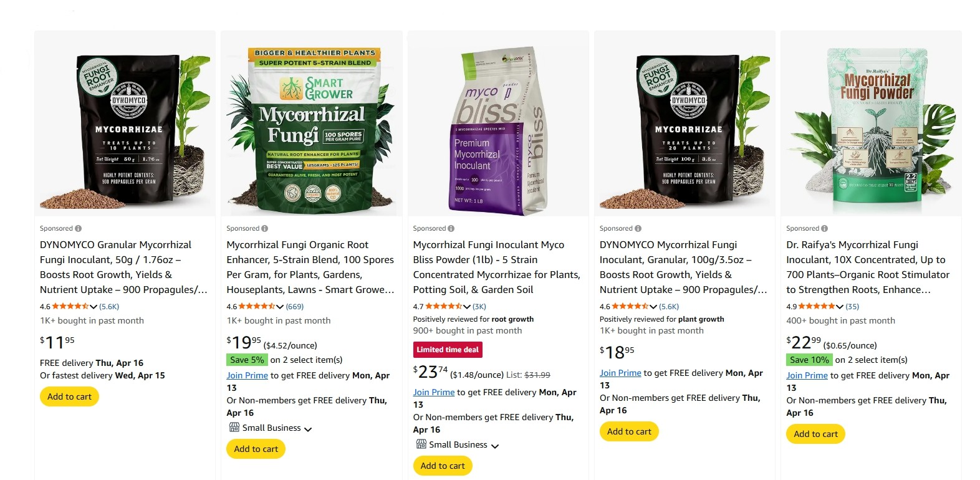The height and width of the screenshot is (480, 980).
Task: Click Sponsored info icon on DYNOMYCO 100g listing
Action: tap(638, 229)
